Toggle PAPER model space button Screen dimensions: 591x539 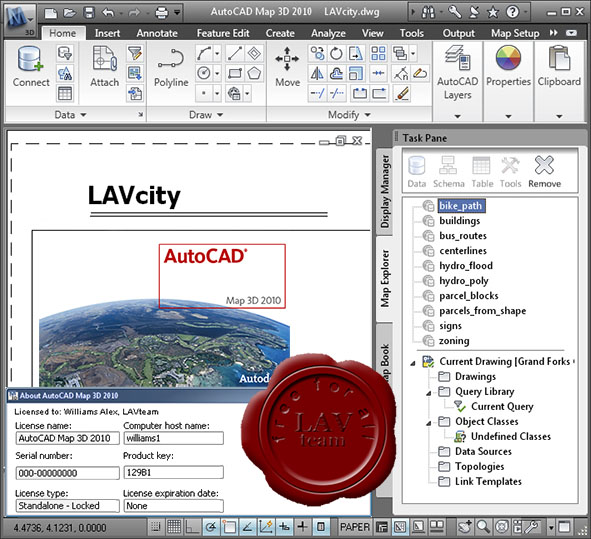354,527
